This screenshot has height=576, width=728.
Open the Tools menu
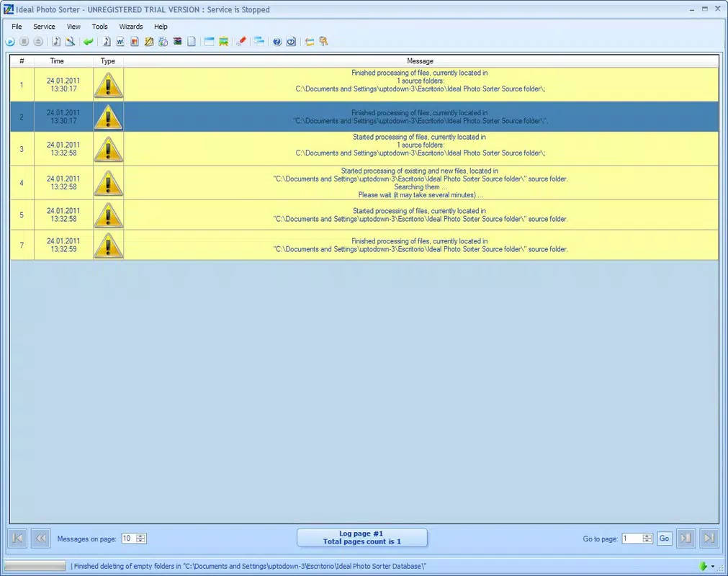100,27
